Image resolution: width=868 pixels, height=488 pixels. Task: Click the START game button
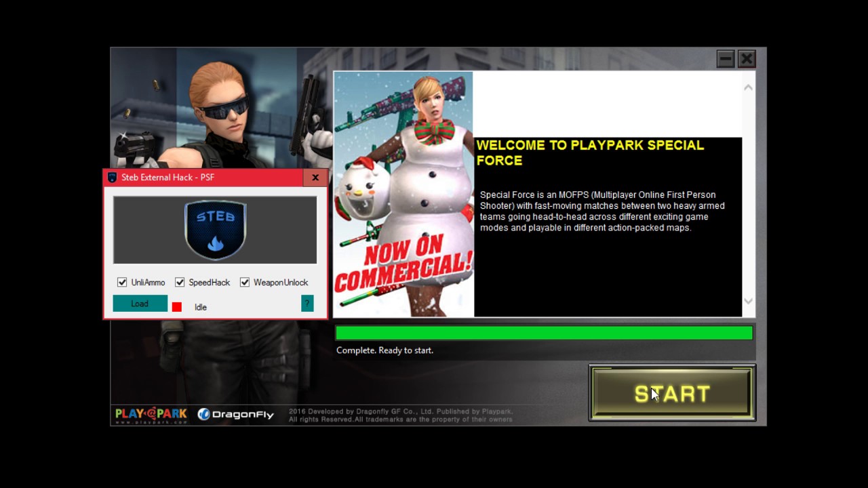[x=672, y=393]
